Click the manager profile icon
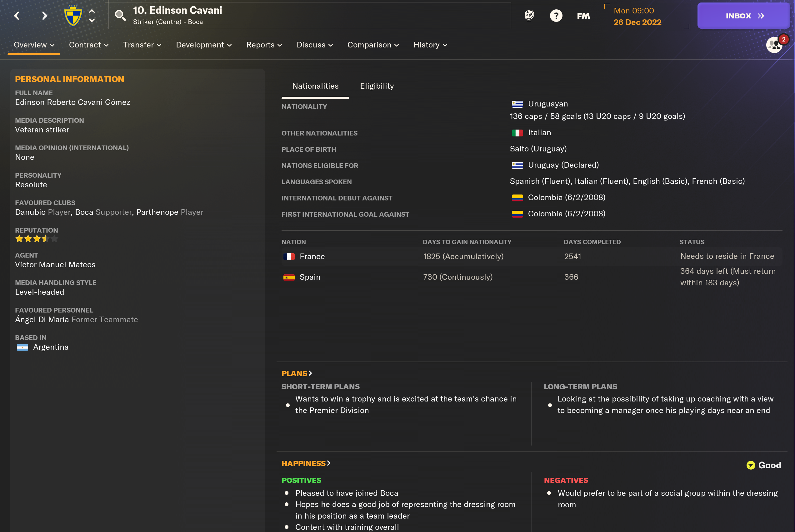Screen dimensions: 795x532 pyautogui.click(x=774, y=45)
